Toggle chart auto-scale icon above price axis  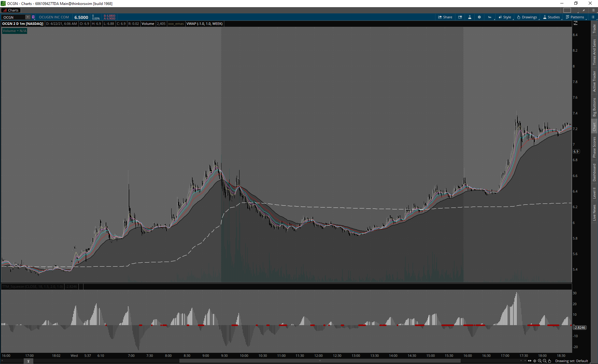click(x=576, y=23)
